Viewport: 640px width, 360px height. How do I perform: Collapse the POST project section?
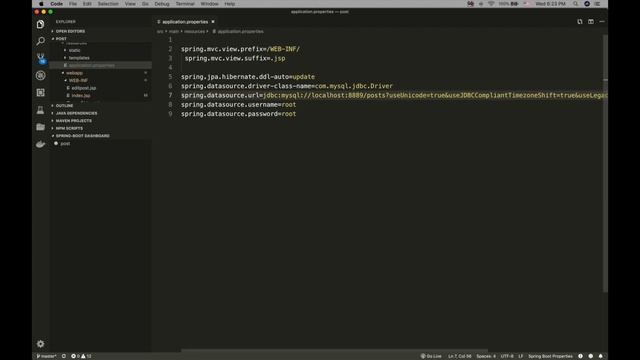tap(100, 38)
